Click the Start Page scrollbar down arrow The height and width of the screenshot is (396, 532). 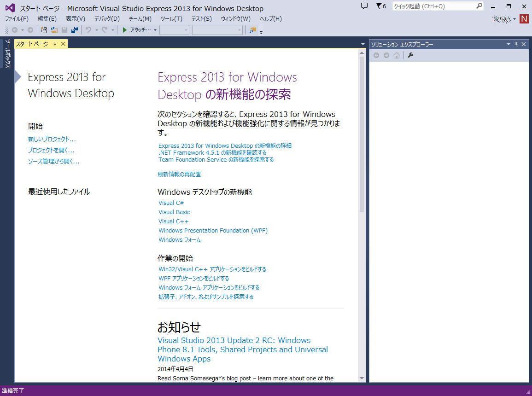362,378
